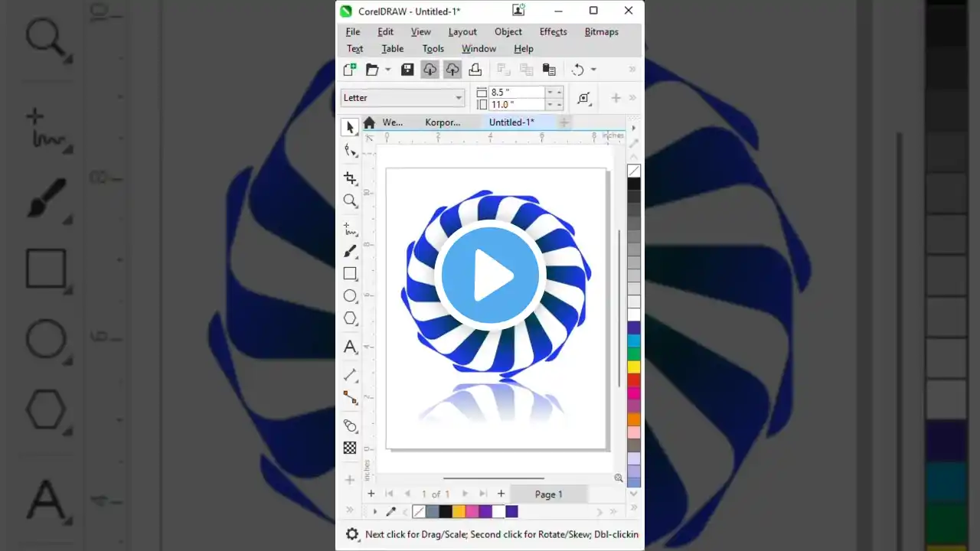Image resolution: width=980 pixels, height=551 pixels.
Task: Click the cloud upload Export icon
Action: coord(452,70)
